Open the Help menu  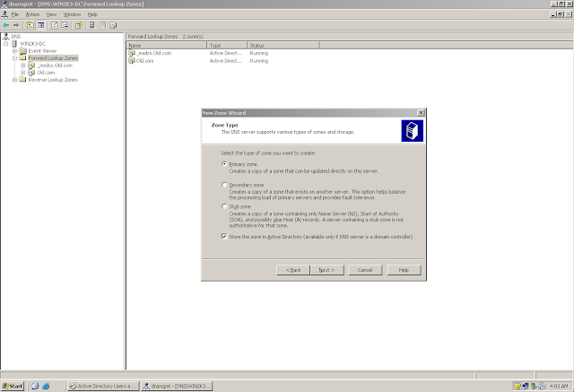[x=92, y=14]
